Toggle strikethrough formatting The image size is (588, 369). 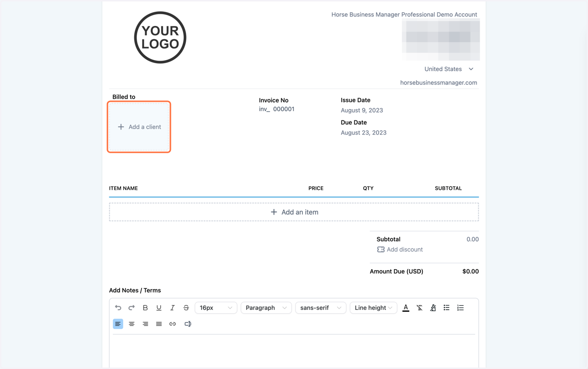tap(186, 308)
